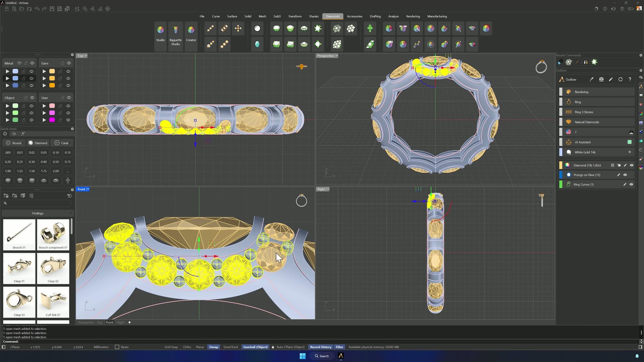Toggle the AI Assistant green switch
The width and height of the screenshot is (644, 362).
629,142
